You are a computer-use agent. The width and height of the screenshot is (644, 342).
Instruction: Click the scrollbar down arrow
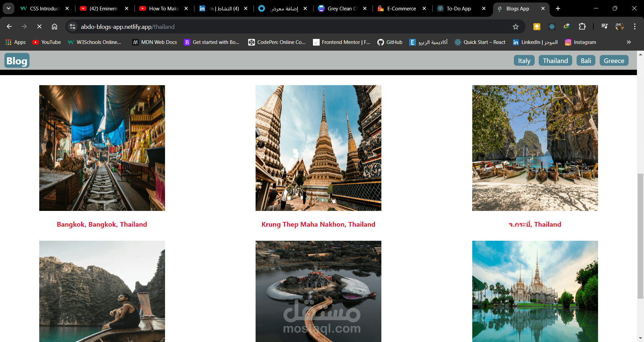click(640, 338)
